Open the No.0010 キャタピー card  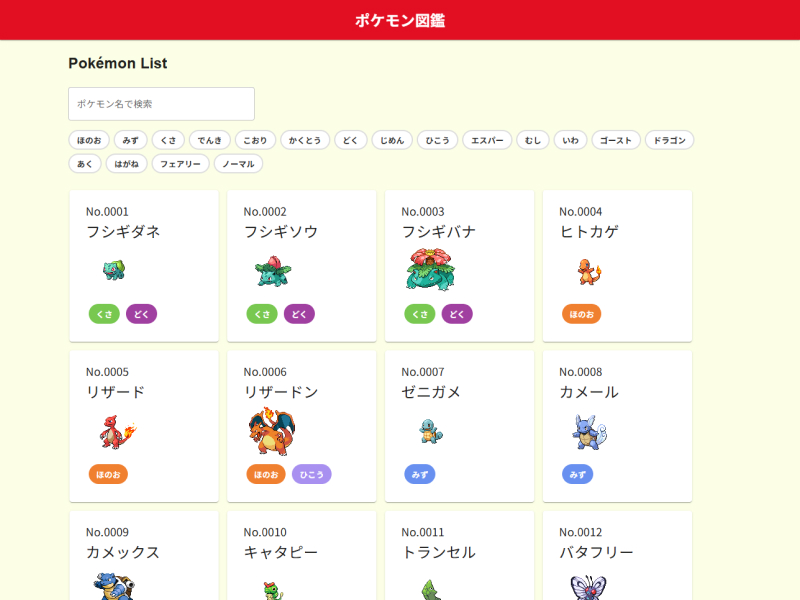coord(302,555)
